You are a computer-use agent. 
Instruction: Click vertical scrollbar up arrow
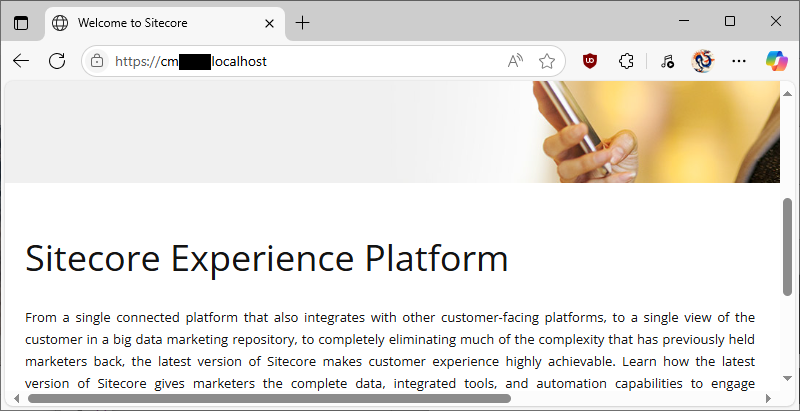[x=787, y=93]
